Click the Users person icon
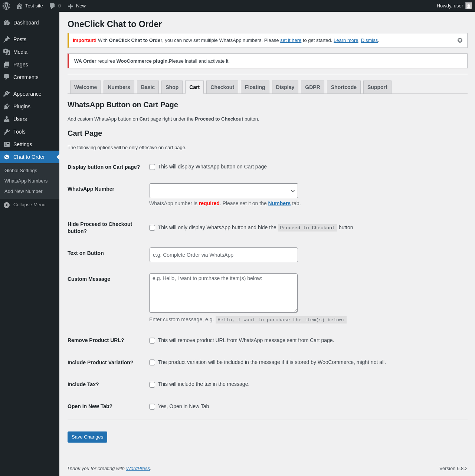This screenshot has height=476, width=475. pos(7,119)
